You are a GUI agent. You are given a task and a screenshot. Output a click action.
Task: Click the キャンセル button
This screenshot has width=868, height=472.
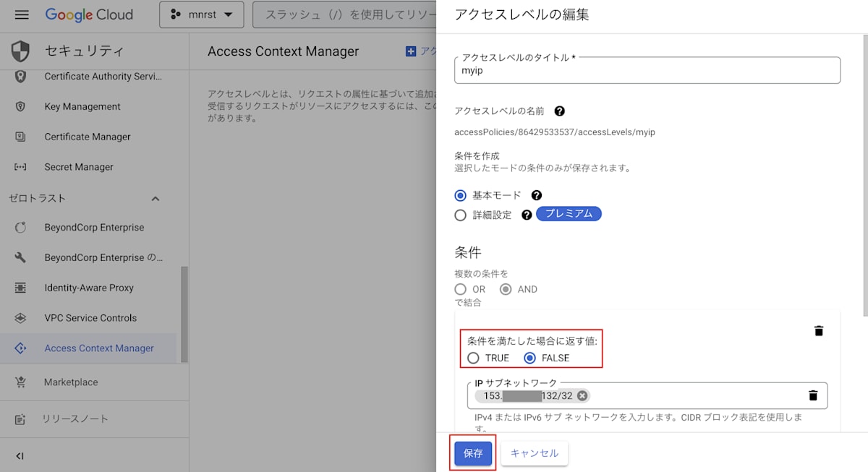tap(535, 453)
